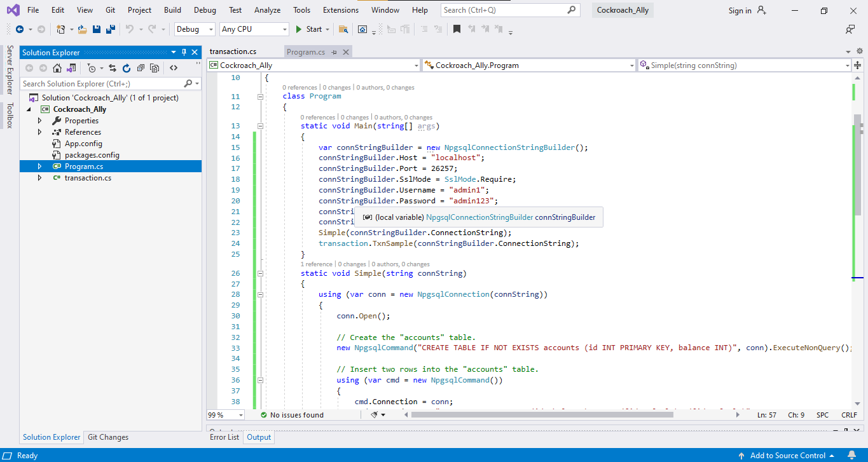Expand the References node
868x462 pixels.
pyautogui.click(x=39, y=132)
